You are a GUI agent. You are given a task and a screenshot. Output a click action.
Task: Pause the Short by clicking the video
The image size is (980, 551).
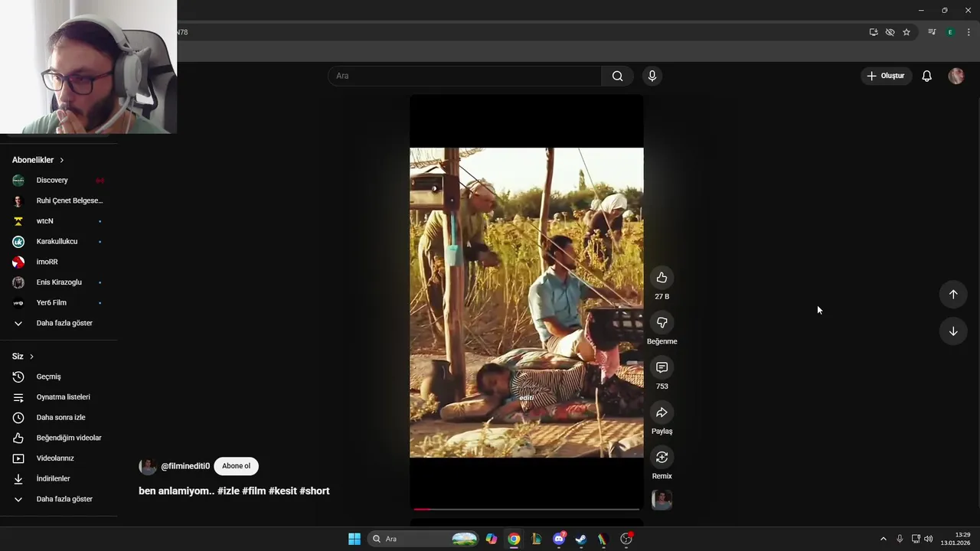click(x=527, y=302)
